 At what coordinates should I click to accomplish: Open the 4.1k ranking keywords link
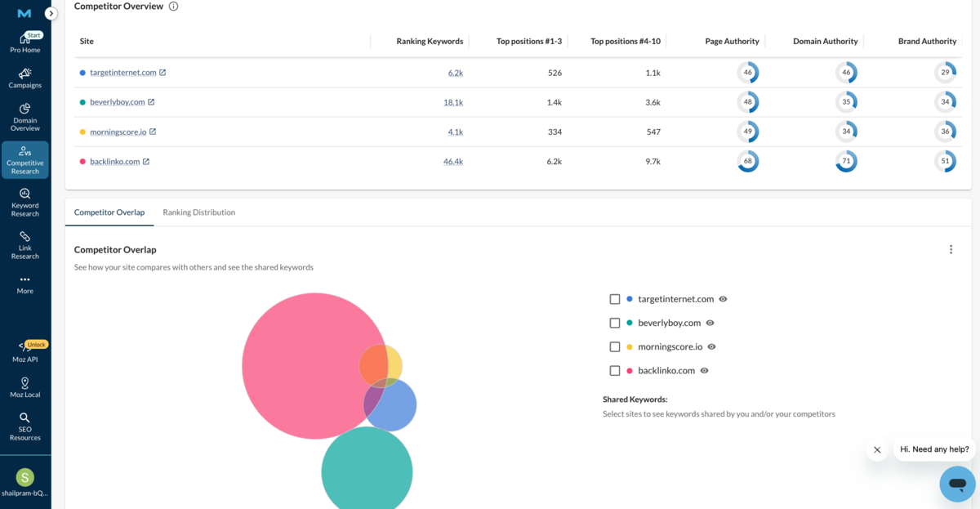(x=456, y=132)
